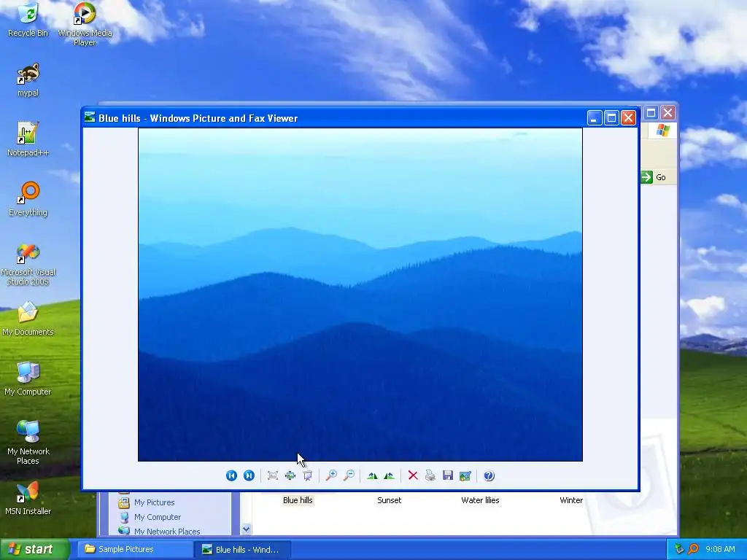Maximize the Sample Pictures window behind
This screenshot has height=560, width=747.
point(651,113)
